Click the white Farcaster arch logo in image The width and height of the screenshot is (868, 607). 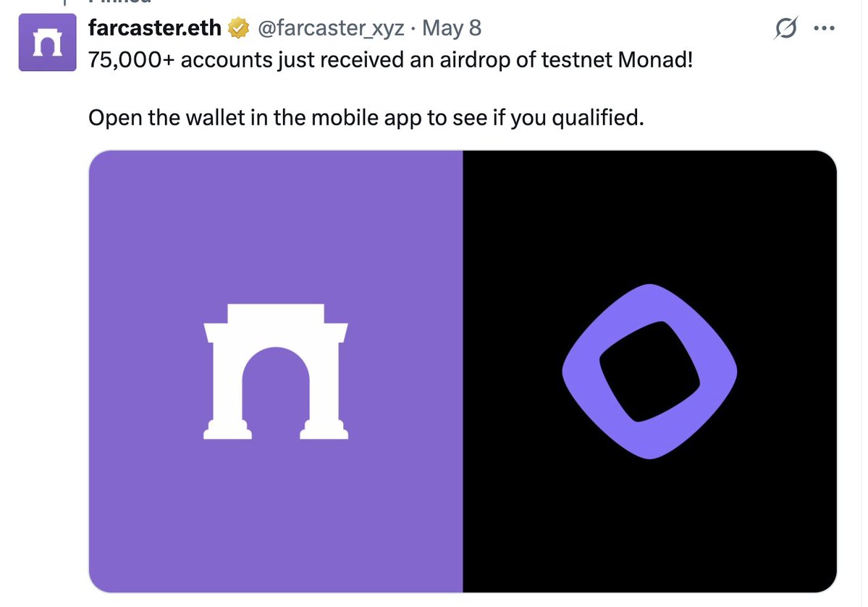pos(276,371)
